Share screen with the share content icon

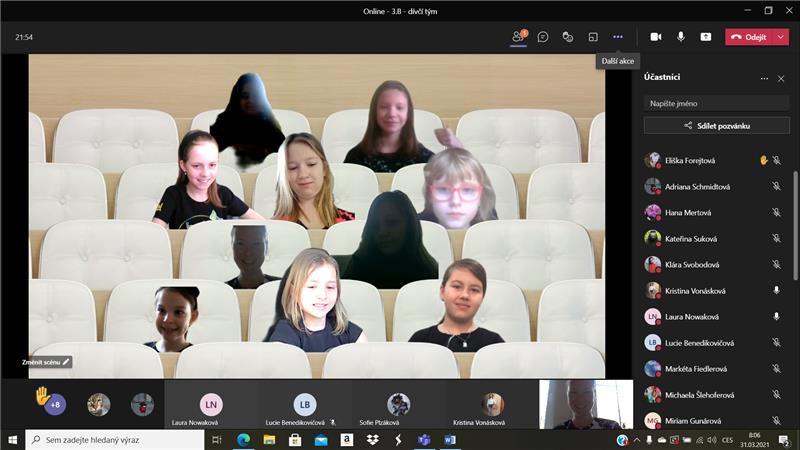pyautogui.click(x=706, y=37)
